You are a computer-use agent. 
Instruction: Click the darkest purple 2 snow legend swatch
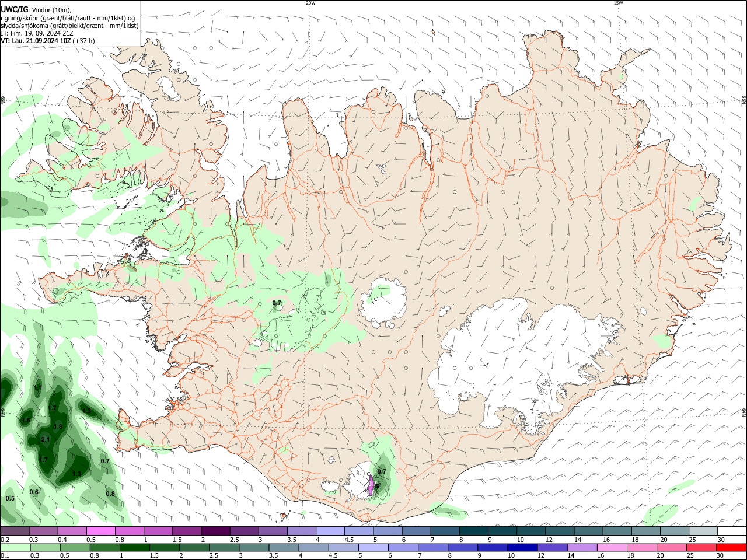point(215,531)
